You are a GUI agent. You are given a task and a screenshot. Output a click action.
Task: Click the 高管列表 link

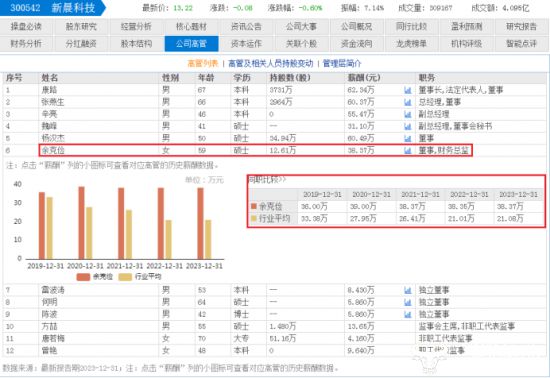(x=203, y=63)
